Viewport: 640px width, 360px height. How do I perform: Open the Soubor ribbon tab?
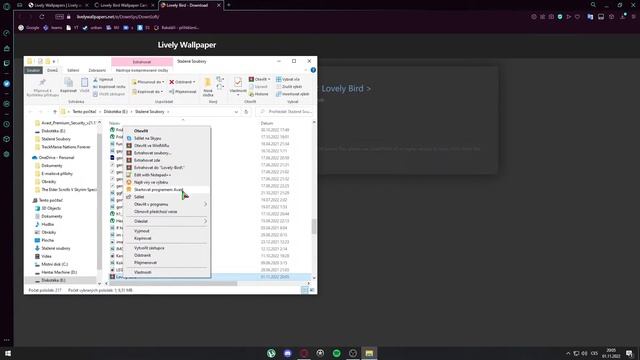pos(33,70)
